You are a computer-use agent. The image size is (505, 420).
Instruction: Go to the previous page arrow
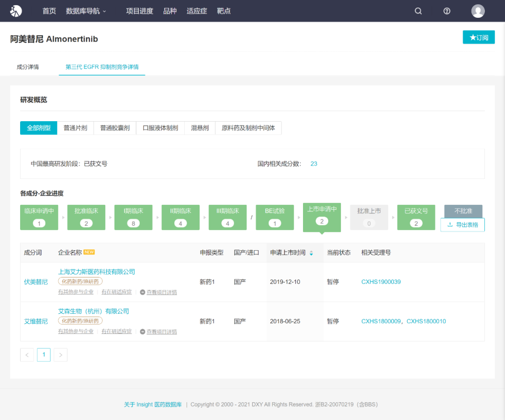click(x=27, y=355)
